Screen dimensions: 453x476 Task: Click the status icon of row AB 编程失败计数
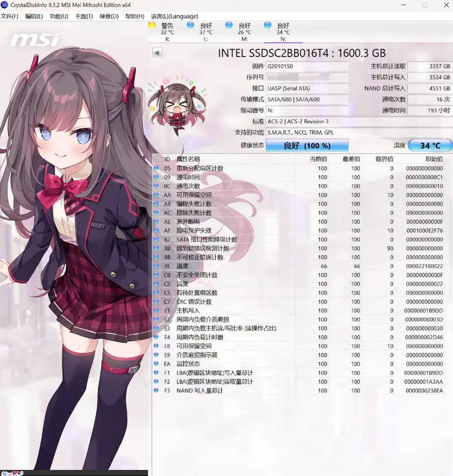[x=156, y=203]
